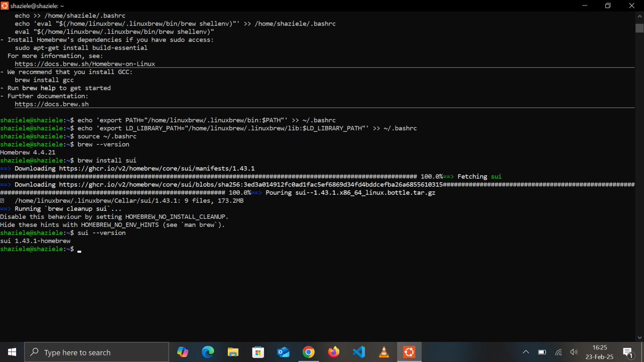The height and width of the screenshot is (362, 644).
Task: Click the 'Fetching sui' text
Action: [x=479, y=176]
